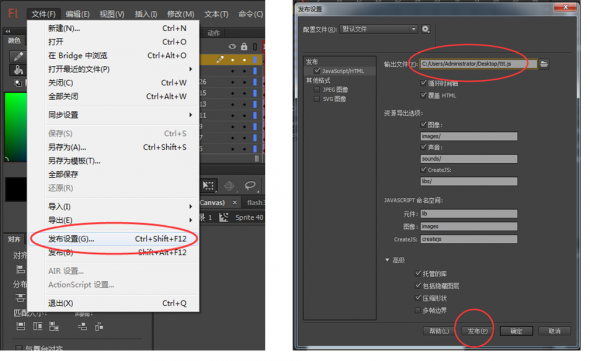The width and height of the screenshot is (590, 361).
Task: Select the Paint Bucket tool
Action: pyautogui.click(x=18, y=70)
